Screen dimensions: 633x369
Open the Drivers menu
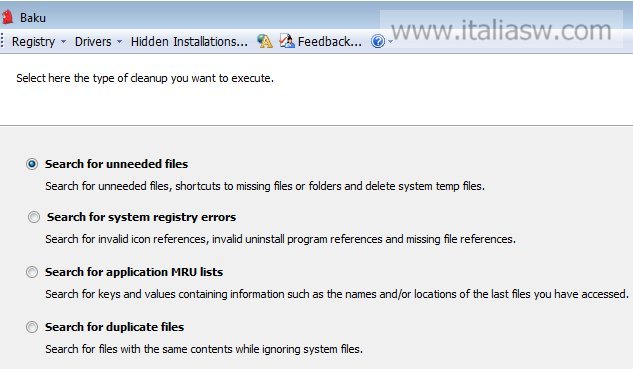pyautogui.click(x=93, y=42)
